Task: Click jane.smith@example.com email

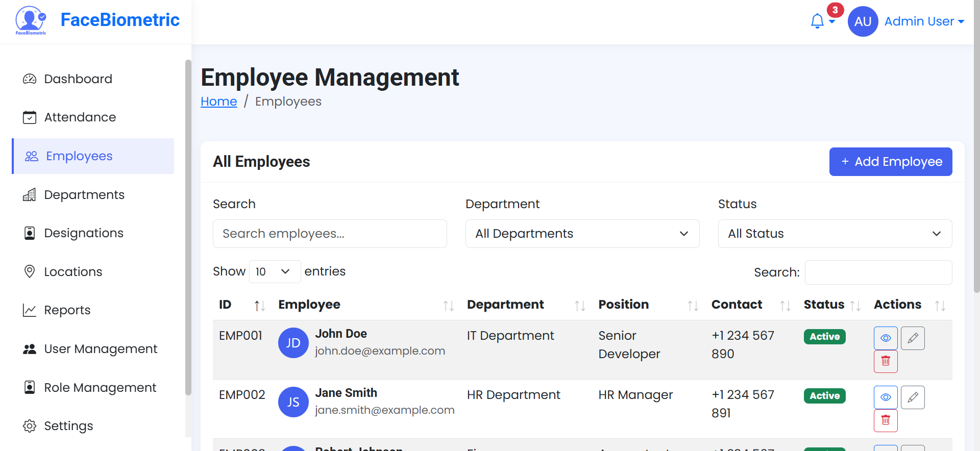Action: 384,410
